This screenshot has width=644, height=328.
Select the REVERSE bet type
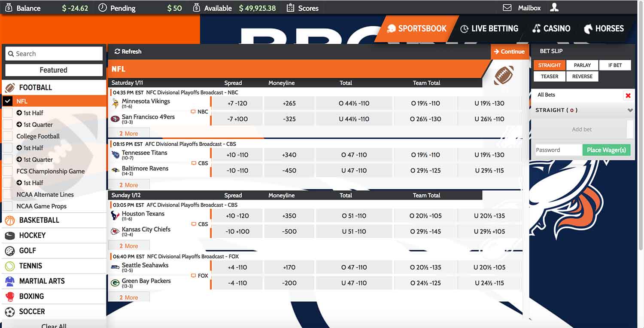(582, 77)
